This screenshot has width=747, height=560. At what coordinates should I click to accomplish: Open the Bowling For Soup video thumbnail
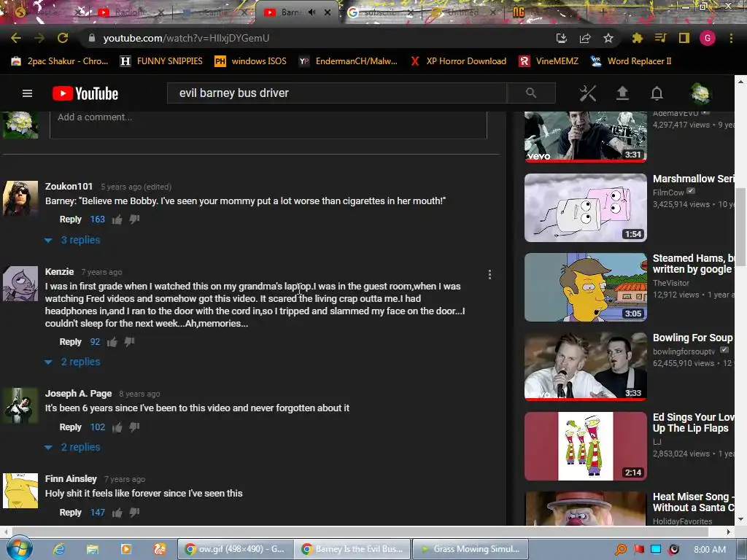(586, 367)
